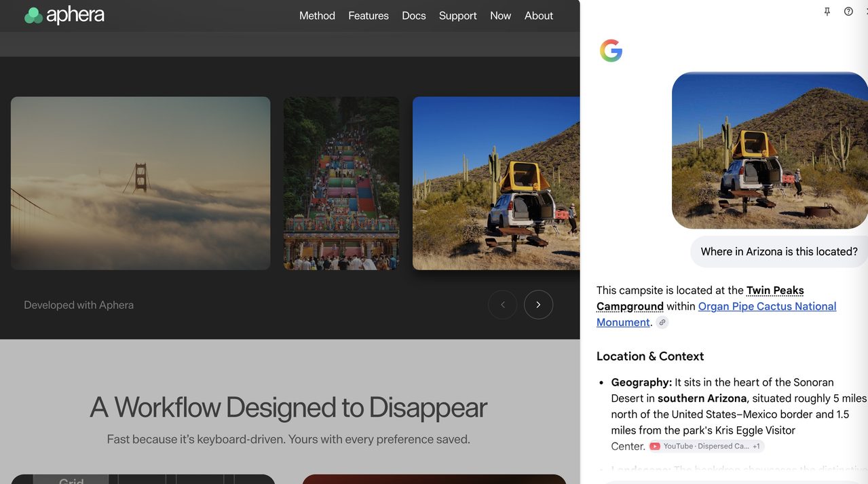The image size is (868, 484).
Task: Click the pin icon in side panel
Action: pyautogui.click(x=827, y=12)
